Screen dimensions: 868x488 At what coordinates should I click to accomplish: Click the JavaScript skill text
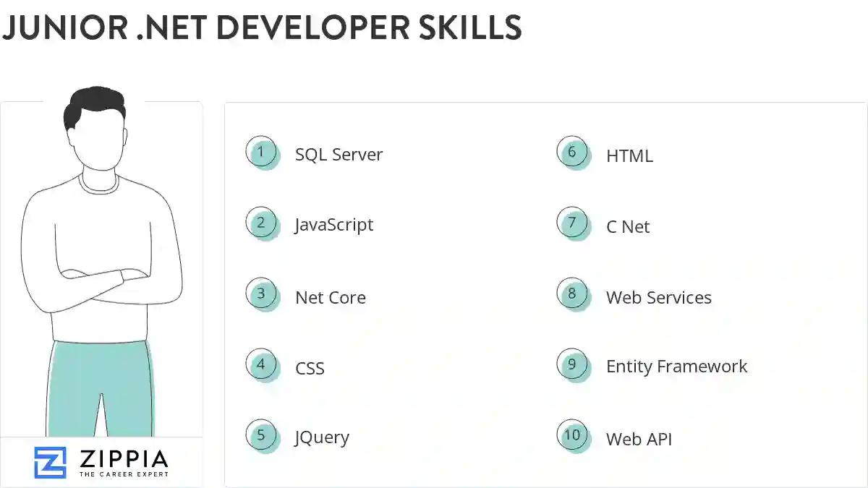[333, 224]
